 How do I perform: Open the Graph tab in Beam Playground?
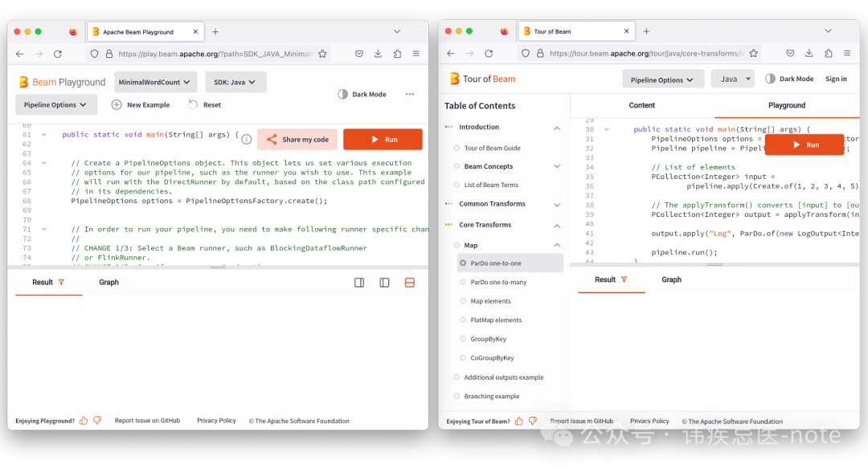point(108,282)
